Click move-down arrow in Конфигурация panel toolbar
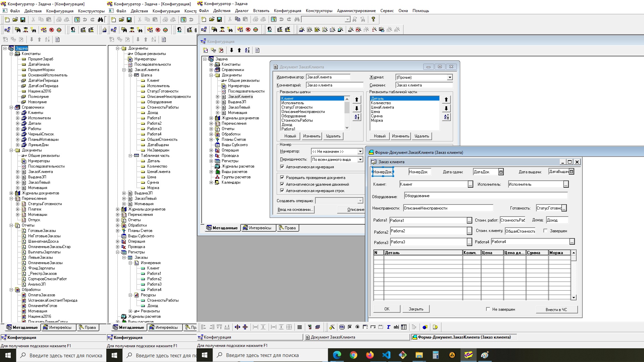Screen dimensions: 644x362 pyautogui.click(x=231, y=50)
